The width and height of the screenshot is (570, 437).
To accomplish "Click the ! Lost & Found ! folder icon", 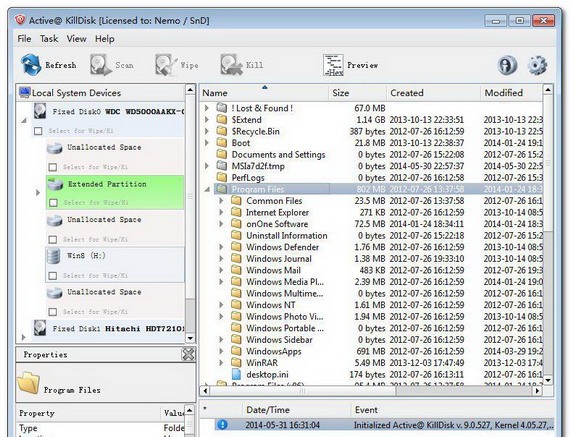I will click(x=222, y=108).
